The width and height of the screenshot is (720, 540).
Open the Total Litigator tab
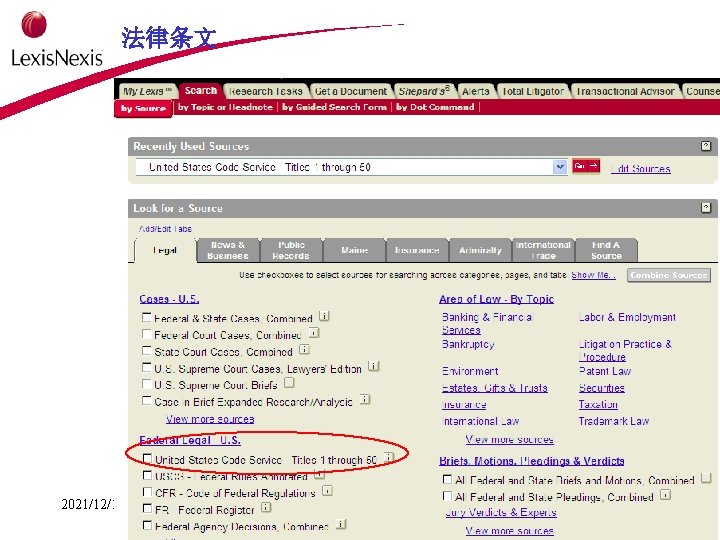coord(533,91)
